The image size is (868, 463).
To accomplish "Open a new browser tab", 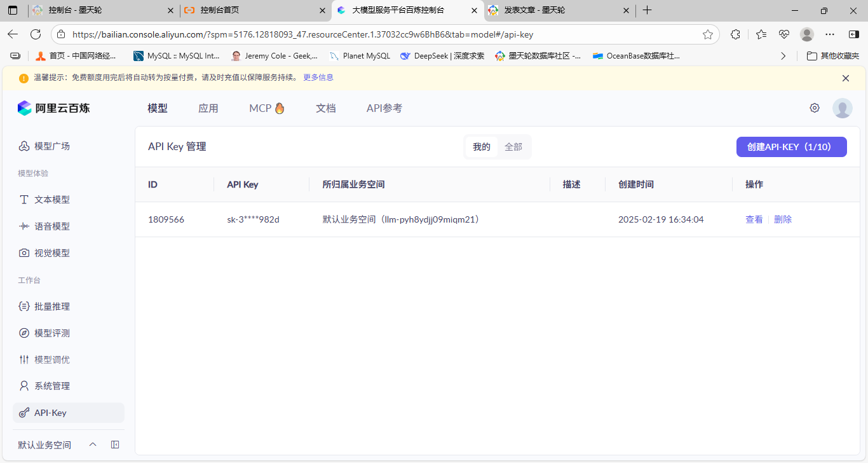I will point(647,10).
